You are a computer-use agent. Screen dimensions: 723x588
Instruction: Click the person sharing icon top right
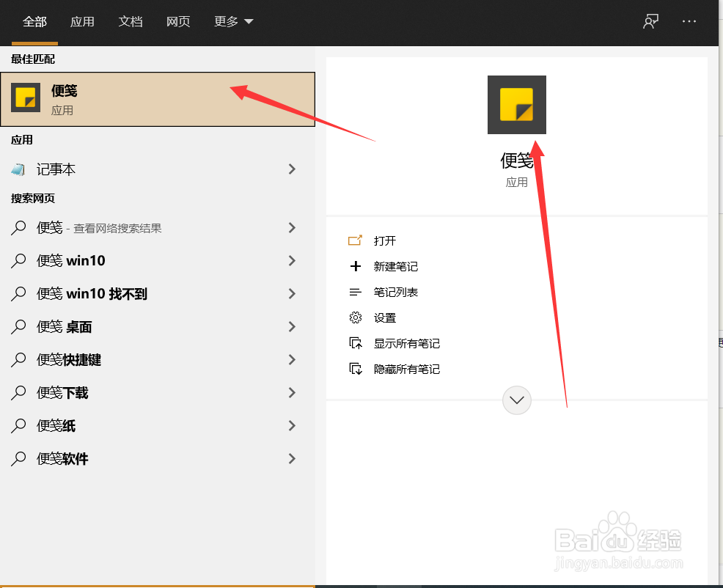[650, 21]
